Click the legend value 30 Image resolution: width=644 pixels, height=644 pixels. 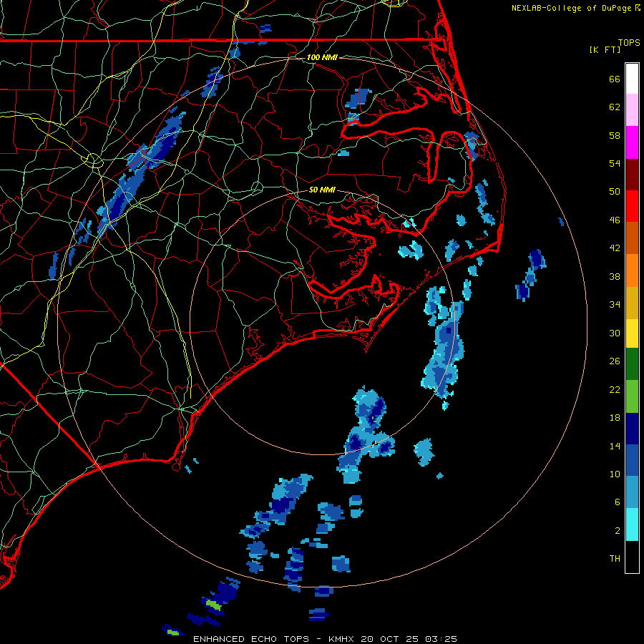point(615,333)
